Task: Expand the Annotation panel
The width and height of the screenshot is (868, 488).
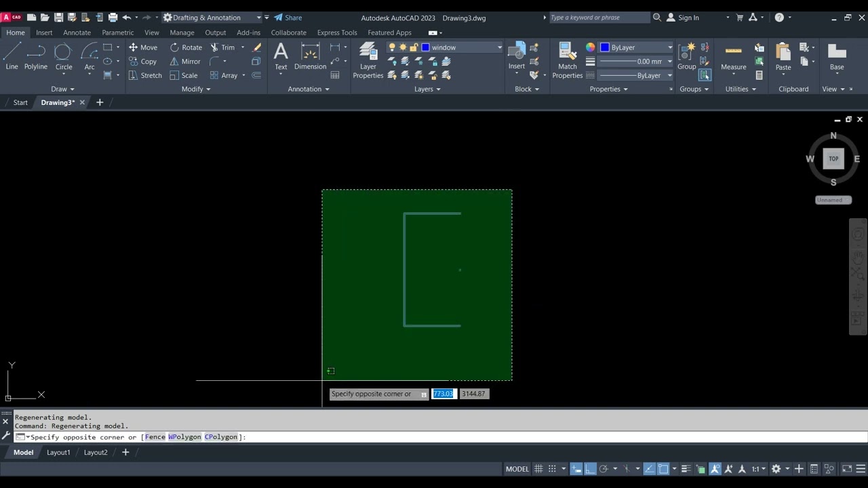Action: click(309, 89)
